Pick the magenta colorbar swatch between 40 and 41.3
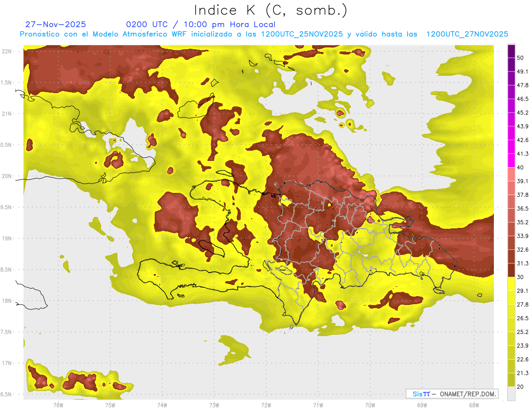Viewport: 532px width, 411px height. [x=511, y=160]
